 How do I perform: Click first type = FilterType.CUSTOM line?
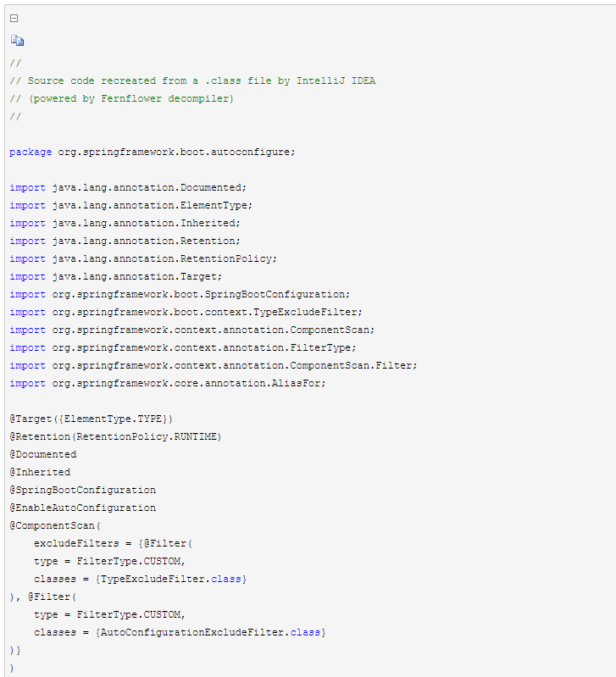click(x=109, y=561)
